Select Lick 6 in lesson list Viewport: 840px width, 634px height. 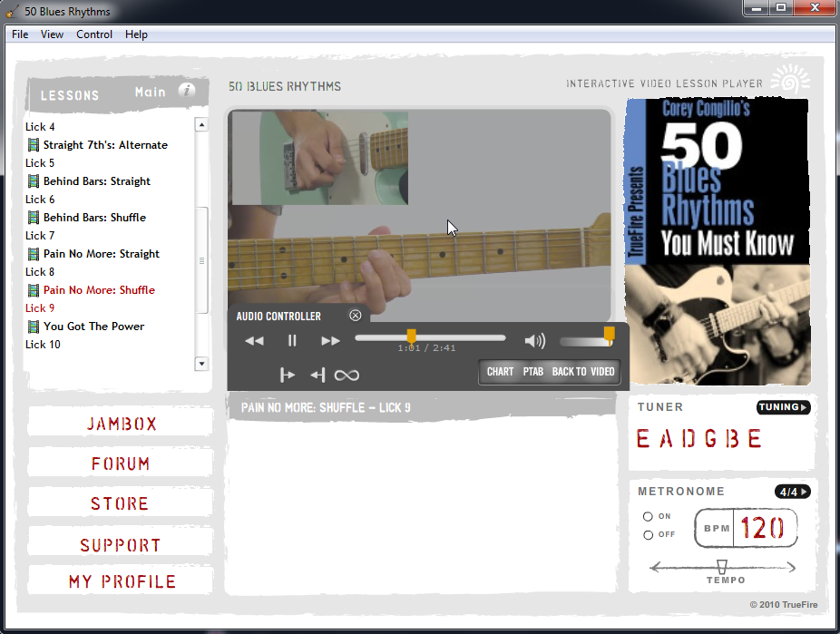pos(40,200)
